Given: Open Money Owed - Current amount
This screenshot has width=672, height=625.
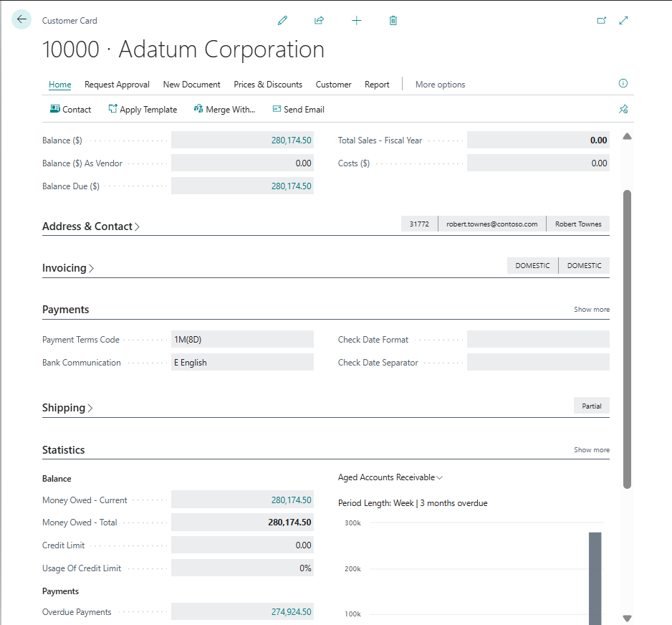Looking at the screenshot, I should click(x=291, y=500).
